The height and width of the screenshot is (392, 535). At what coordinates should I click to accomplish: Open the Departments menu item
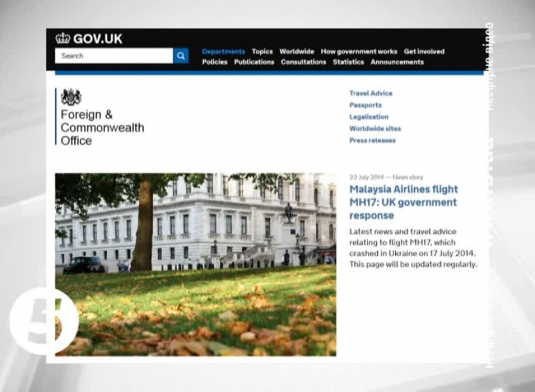click(x=223, y=52)
